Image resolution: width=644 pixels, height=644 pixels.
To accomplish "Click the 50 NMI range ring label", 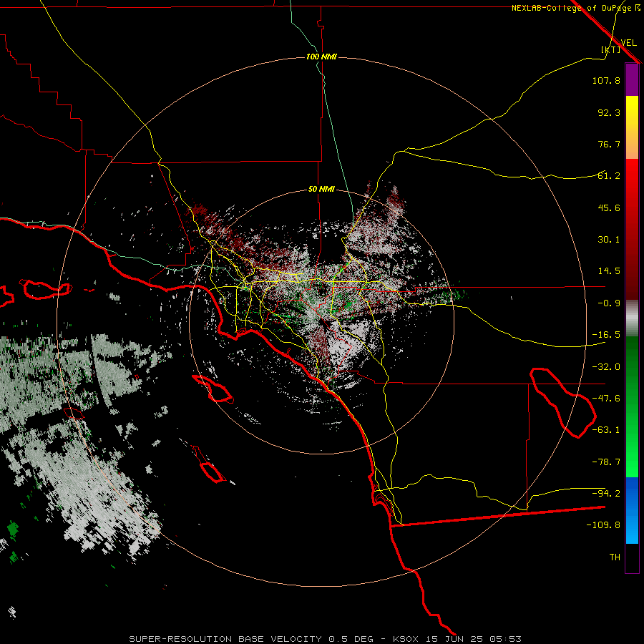I will point(321,190).
